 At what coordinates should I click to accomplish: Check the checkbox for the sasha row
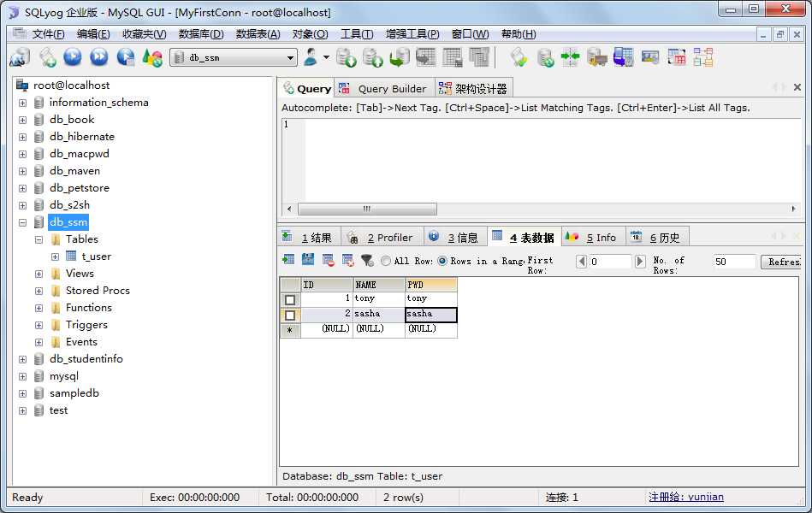(290, 315)
